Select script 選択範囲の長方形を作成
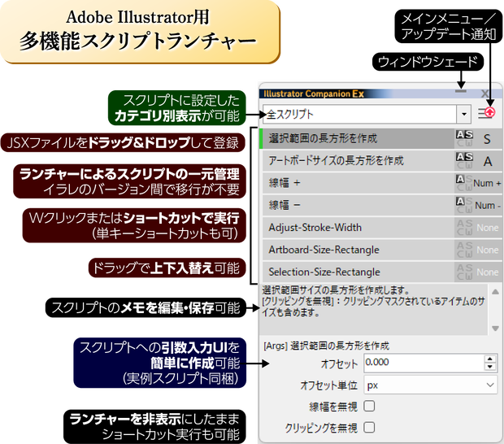Viewport: 504px width, 444px height. tap(358, 138)
